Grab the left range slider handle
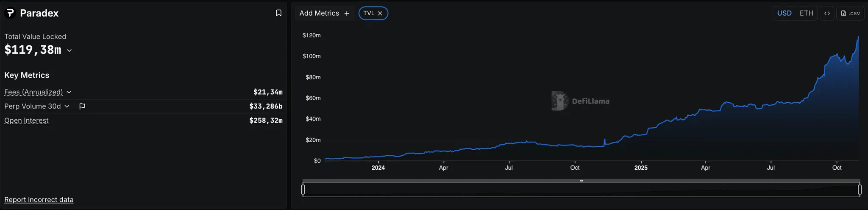 click(303, 190)
